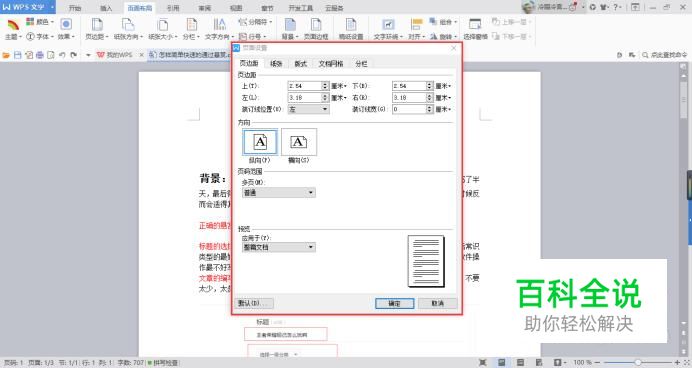Open the 纸张大小 paper size ribbon button
This screenshot has width=692, height=368.
[x=162, y=29]
